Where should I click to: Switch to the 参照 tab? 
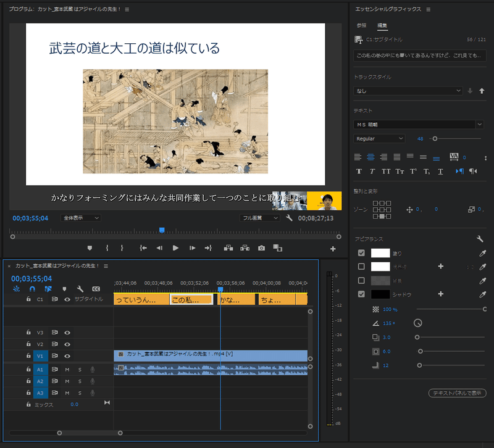361,25
